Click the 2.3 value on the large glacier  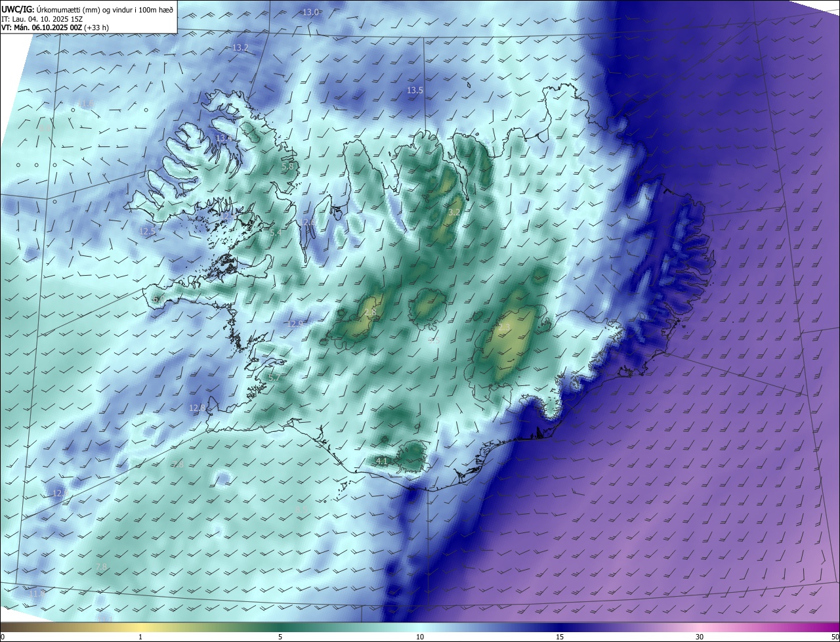pos(504,327)
